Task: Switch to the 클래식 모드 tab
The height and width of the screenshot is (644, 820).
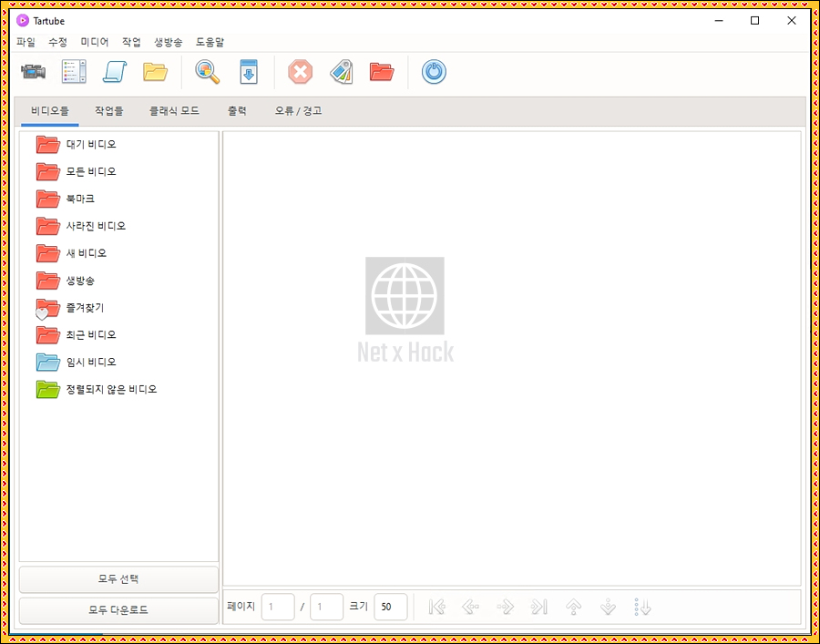Action: [x=174, y=111]
